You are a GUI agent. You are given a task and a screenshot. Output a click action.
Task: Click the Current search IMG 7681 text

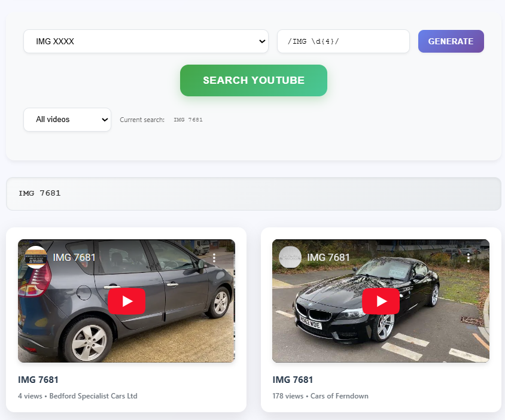click(188, 120)
